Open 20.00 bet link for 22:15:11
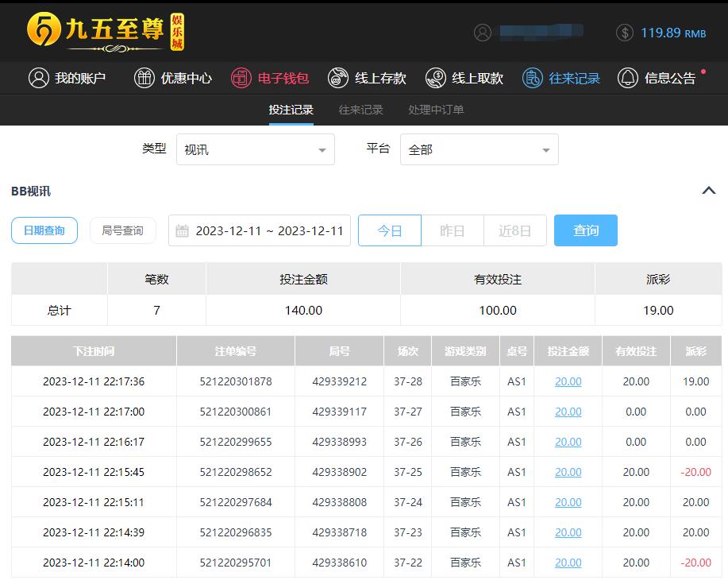 568,502
